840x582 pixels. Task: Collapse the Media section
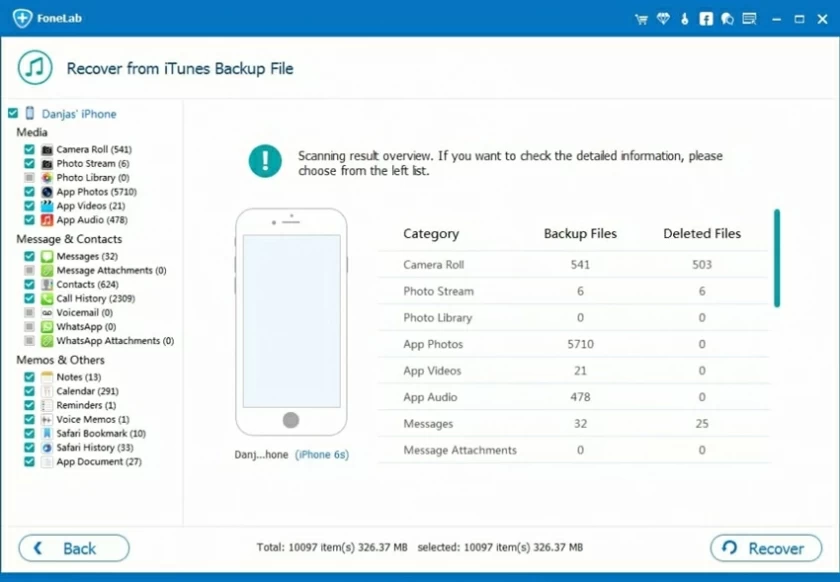coord(31,132)
